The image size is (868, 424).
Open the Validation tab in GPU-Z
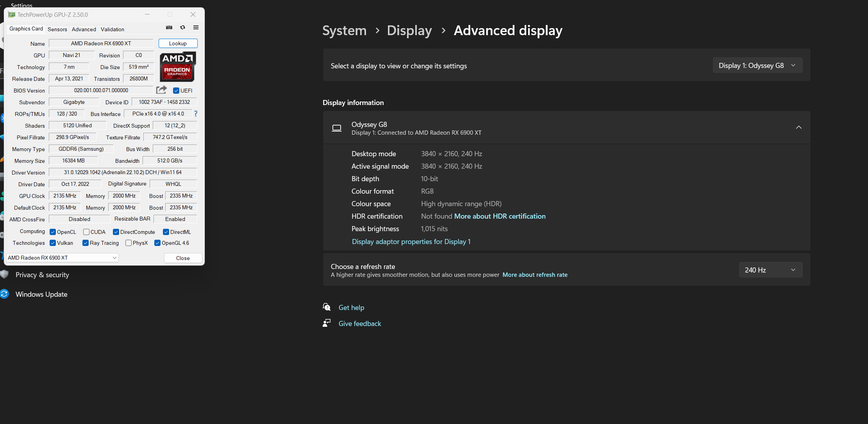(112, 29)
